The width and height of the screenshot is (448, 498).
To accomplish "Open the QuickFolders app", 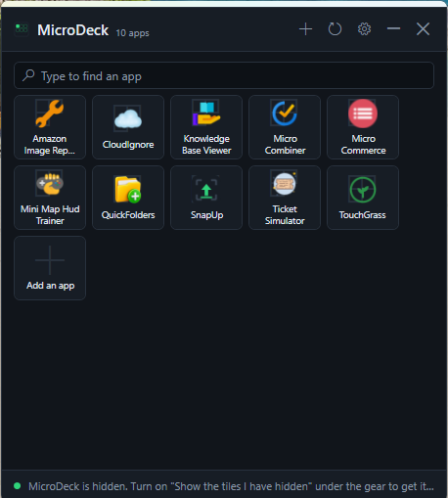I will click(x=128, y=198).
